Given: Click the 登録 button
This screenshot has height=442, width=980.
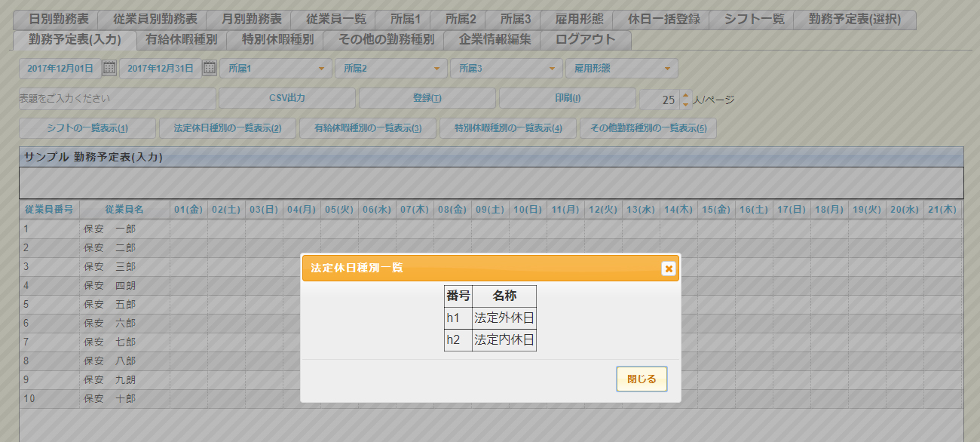Looking at the screenshot, I should (x=427, y=99).
